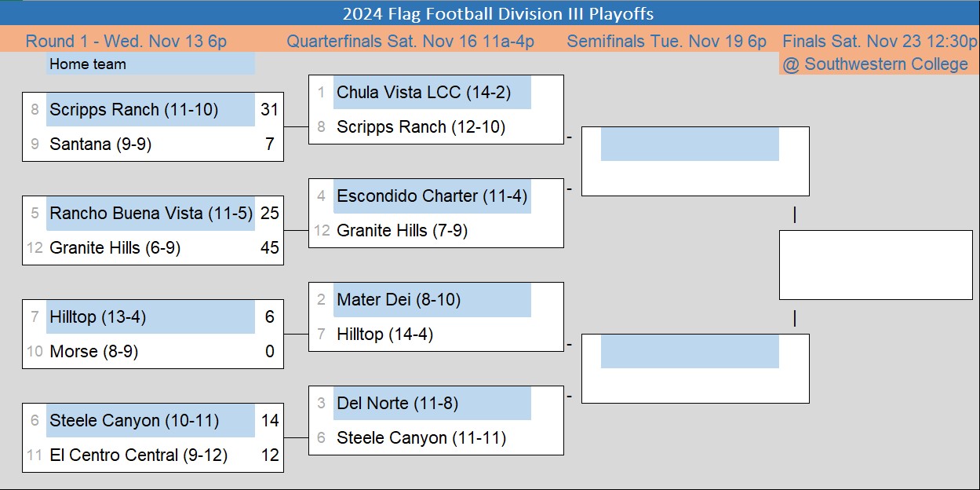Select El Centro Central (9-12) entry

coord(138,455)
